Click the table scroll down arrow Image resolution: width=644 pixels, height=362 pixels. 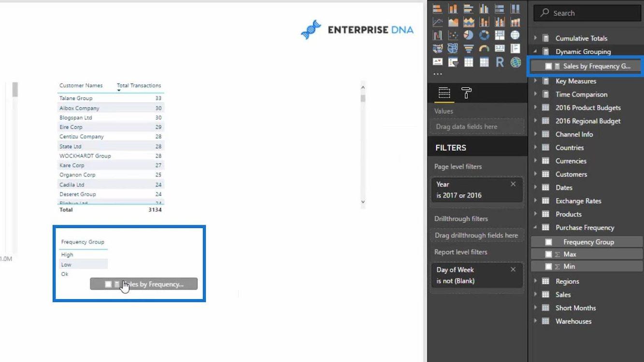(363, 202)
